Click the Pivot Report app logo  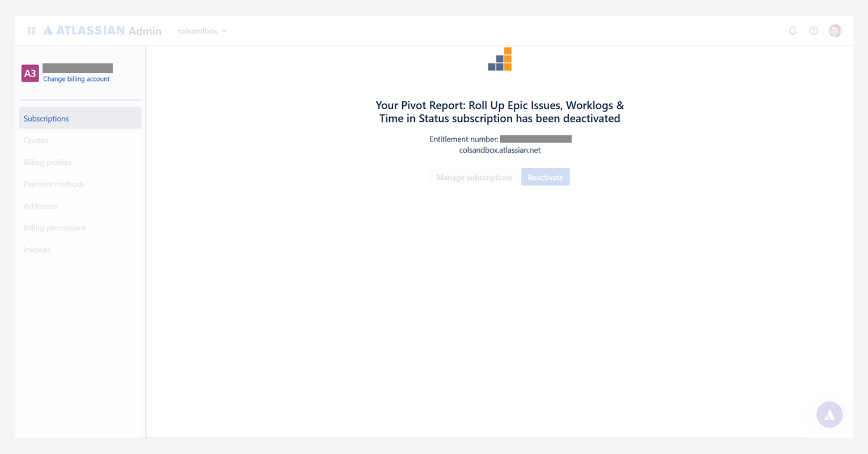click(x=500, y=59)
